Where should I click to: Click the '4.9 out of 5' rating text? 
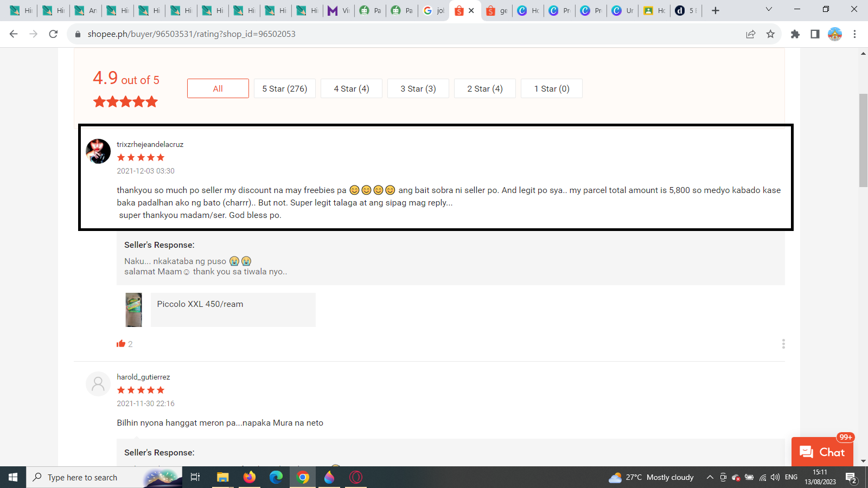(126, 79)
